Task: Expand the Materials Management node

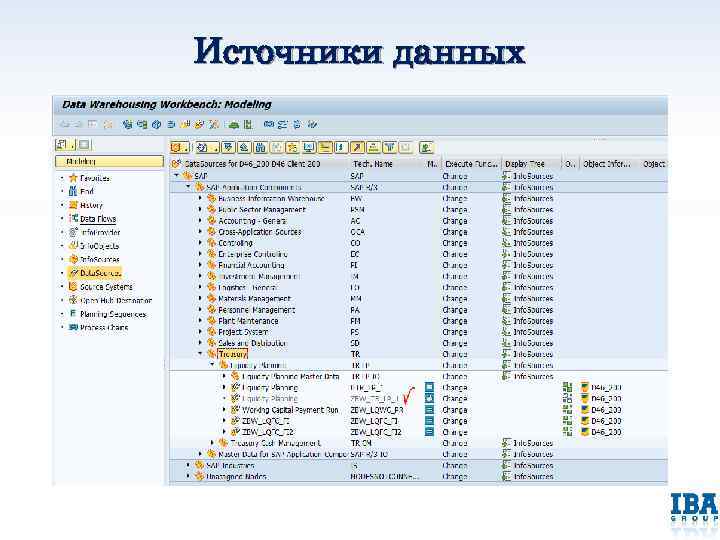Action: coord(200,298)
